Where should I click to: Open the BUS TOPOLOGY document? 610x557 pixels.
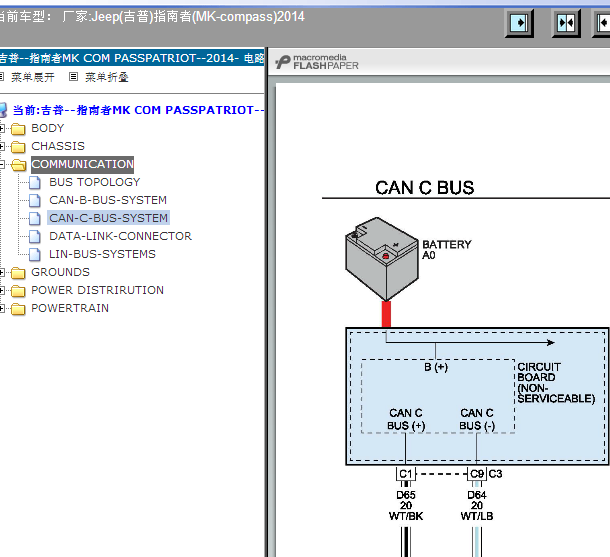click(95, 182)
